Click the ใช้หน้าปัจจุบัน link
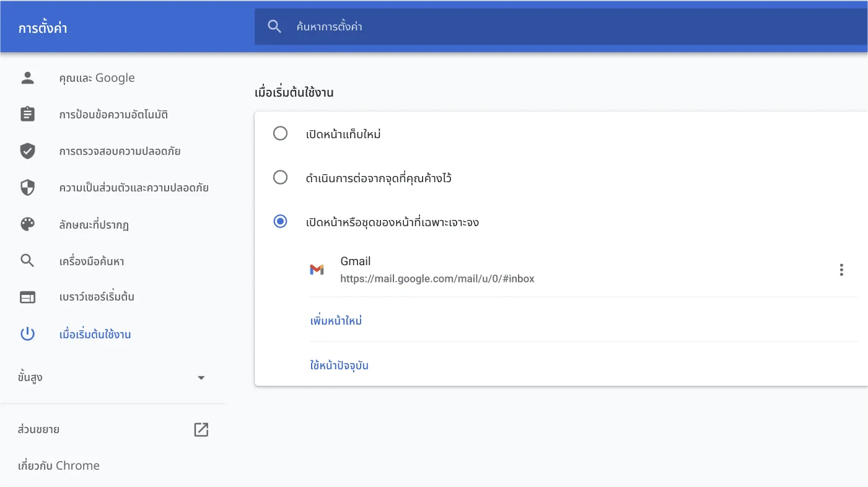 pyautogui.click(x=338, y=365)
